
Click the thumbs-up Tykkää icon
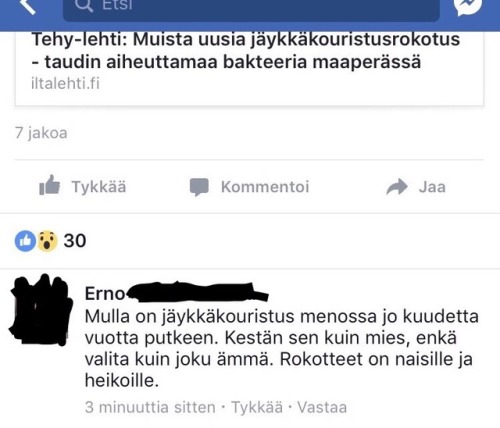tap(49, 185)
